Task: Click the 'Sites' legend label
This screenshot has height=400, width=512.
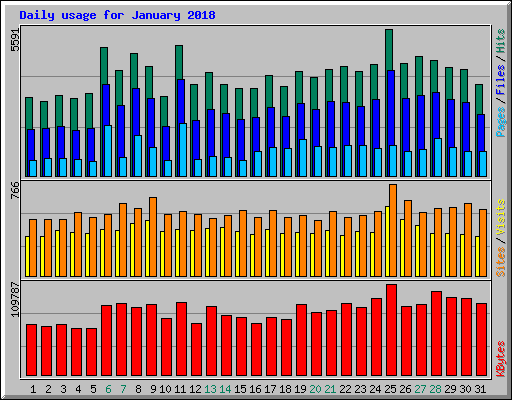Action: 501,262
